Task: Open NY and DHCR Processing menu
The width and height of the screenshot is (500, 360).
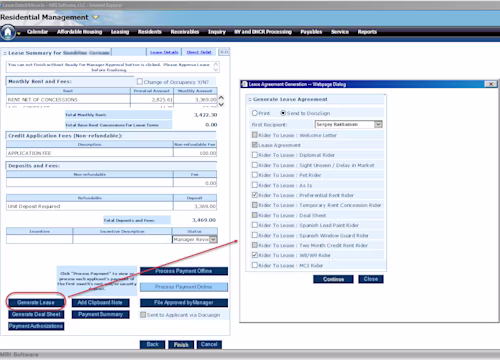Action: (263, 32)
